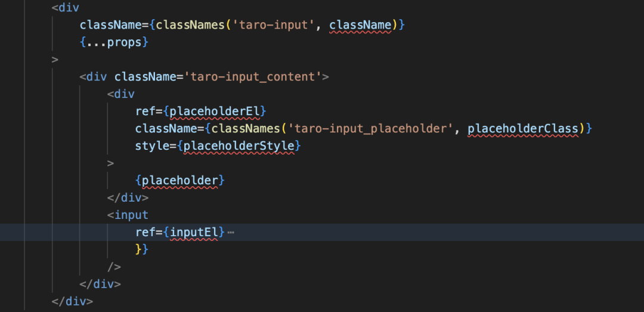Place cursor on the {placeholder} expression
644x312 pixels.
tap(180, 180)
